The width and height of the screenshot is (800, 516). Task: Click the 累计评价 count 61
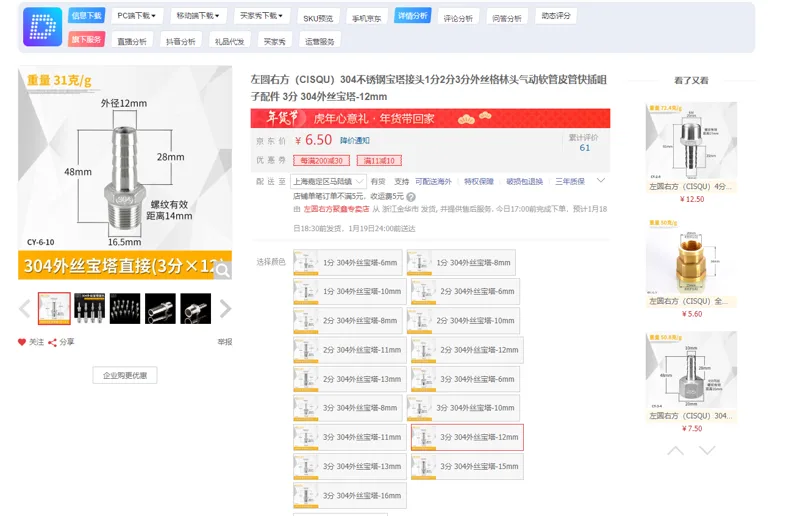click(x=585, y=148)
